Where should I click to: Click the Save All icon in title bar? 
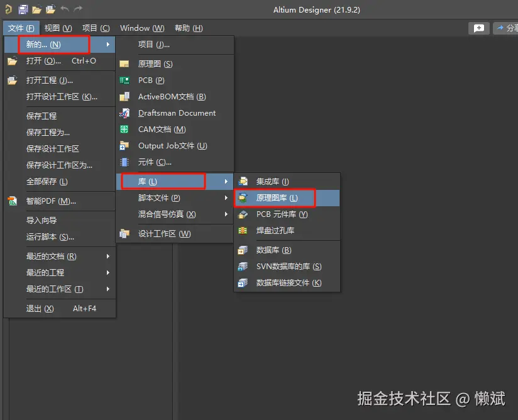point(23,9)
